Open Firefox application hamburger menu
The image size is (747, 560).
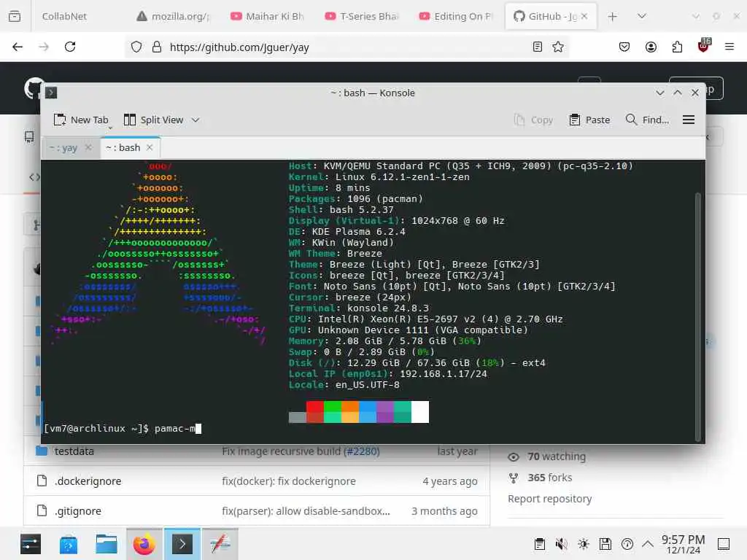(x=729, y=47)
